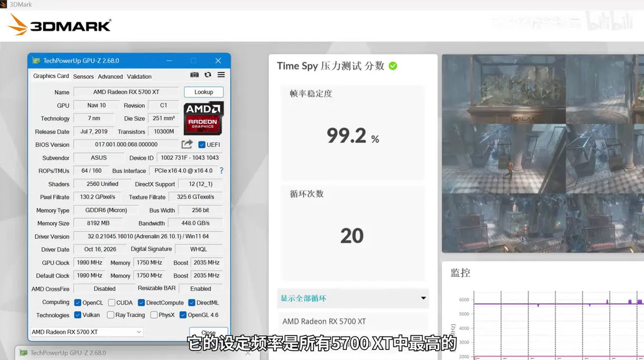
Task: Open the Sensors tab
Action: (83, 77)
